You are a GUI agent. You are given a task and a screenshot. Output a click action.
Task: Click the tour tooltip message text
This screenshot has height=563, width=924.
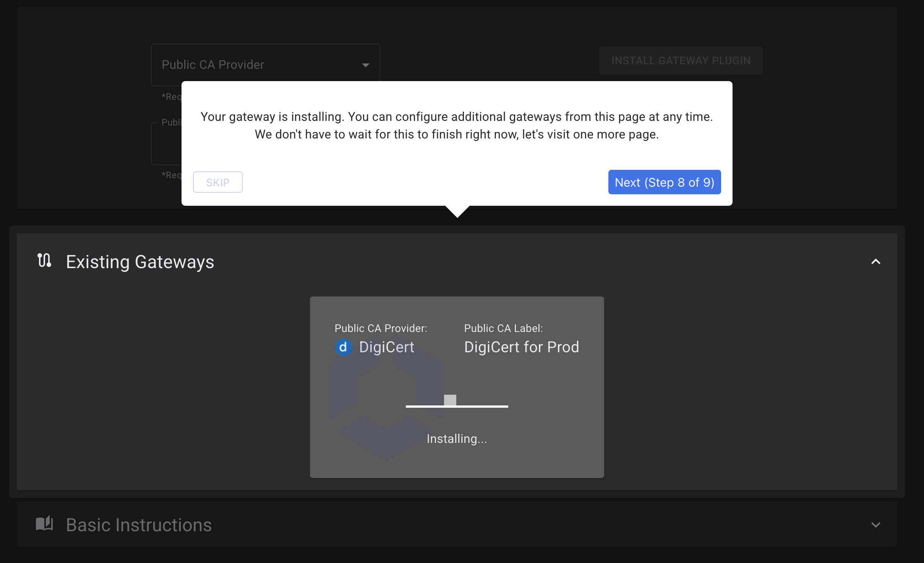(457, 125)
